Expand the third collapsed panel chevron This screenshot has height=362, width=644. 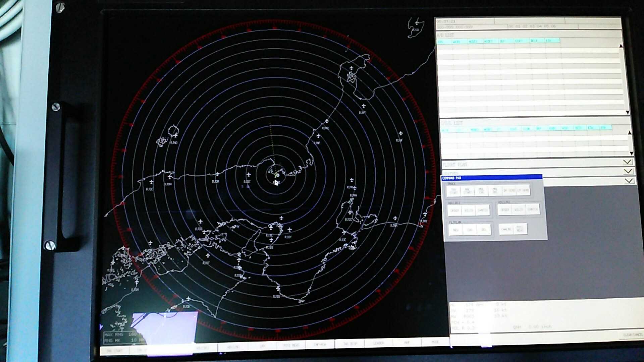click(x=629, y=181)
